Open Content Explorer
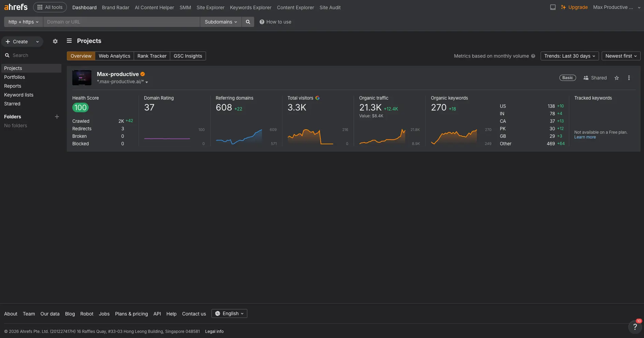The image size is (644, 338). click(x=295, y=8)
